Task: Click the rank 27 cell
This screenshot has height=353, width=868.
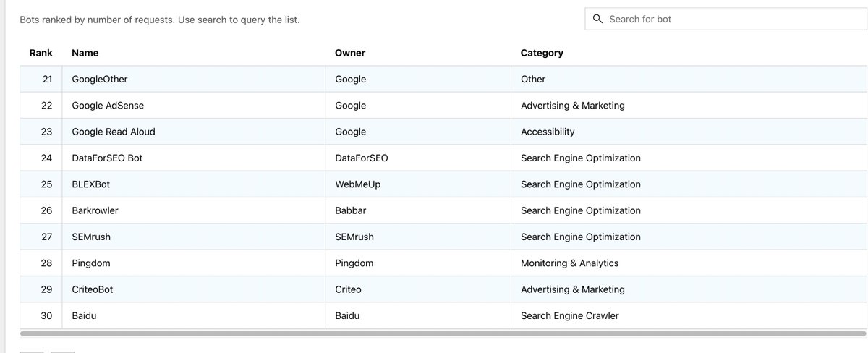Action: pyautogui.click(x=41, y=237)
